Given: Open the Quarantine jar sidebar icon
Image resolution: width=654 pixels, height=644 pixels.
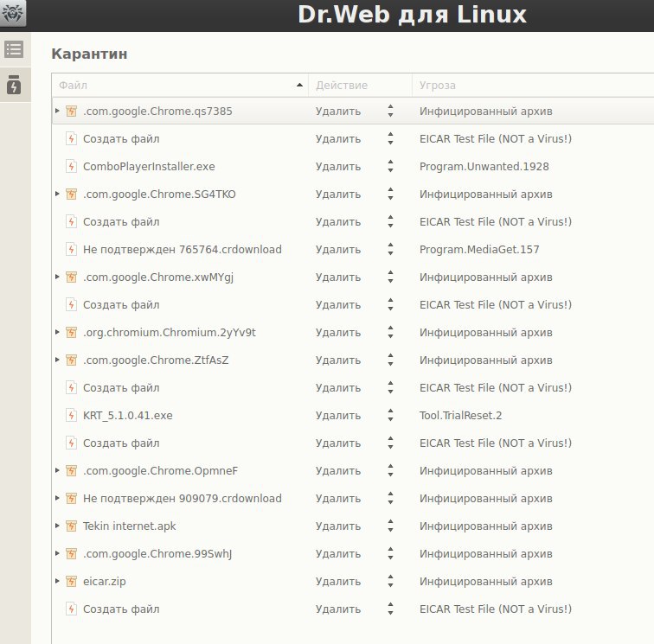Looking at the screenshot, I should [14, 85].
